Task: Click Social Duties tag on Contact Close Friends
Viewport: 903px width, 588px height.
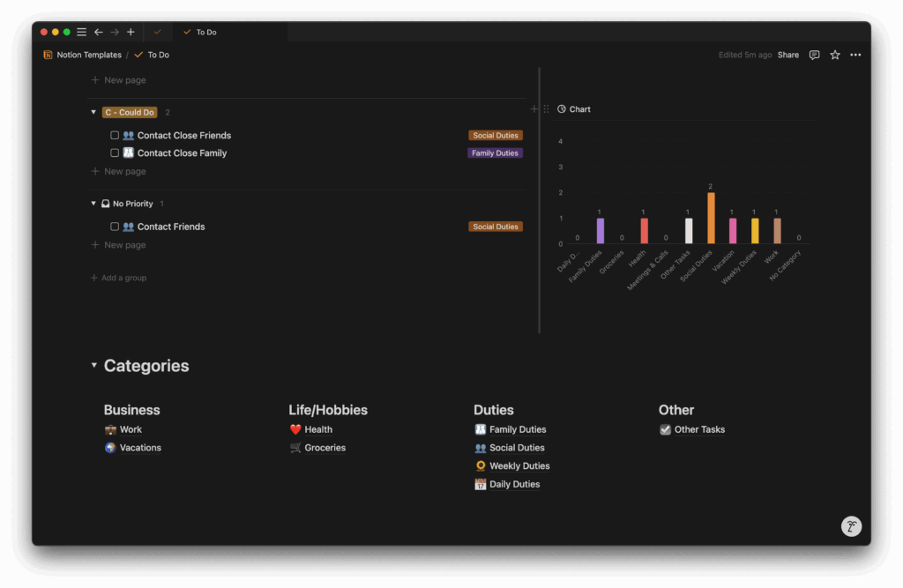Action: coord(496,136)
